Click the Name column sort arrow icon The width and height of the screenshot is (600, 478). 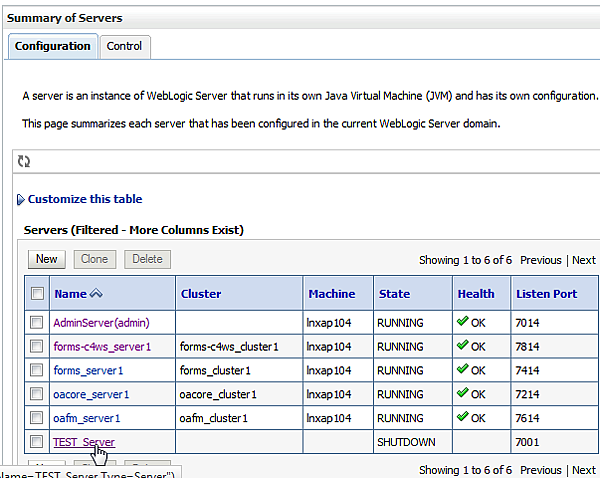click(x=96, y=294)
